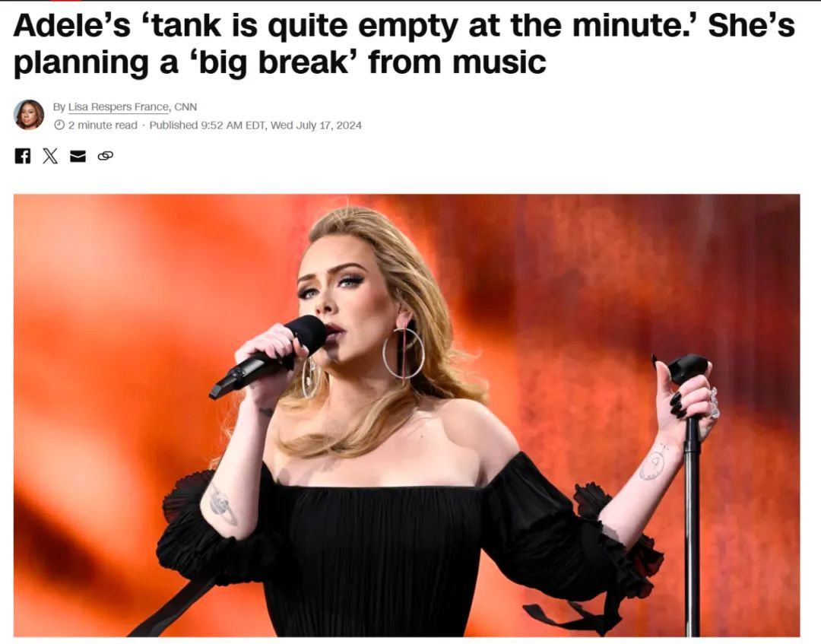Click the Adele article headline

(404, 43)
